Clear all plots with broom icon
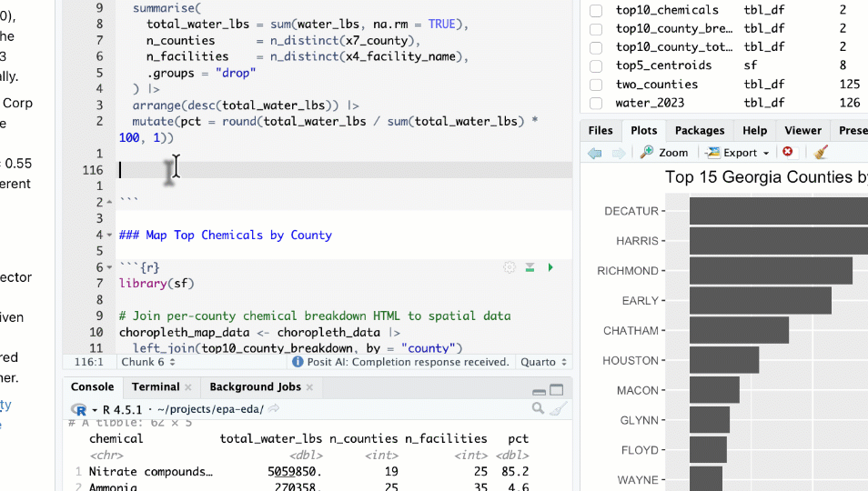The height and width of the screenshot is (491, 868). coord(821,152)
